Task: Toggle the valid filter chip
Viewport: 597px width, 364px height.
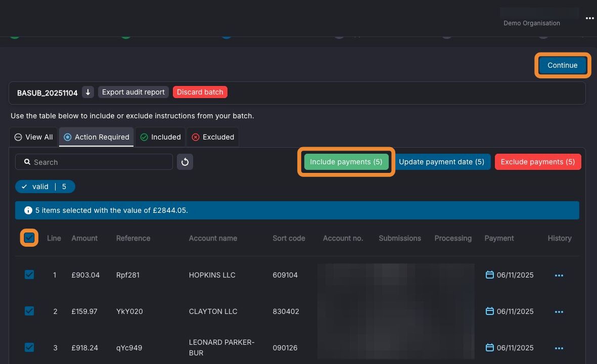Action: tap(45, 187)
